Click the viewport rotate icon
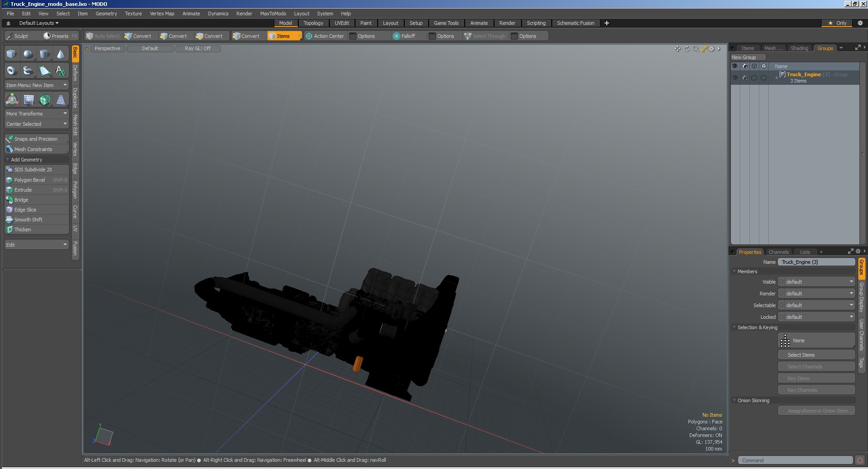 point(687,49)
